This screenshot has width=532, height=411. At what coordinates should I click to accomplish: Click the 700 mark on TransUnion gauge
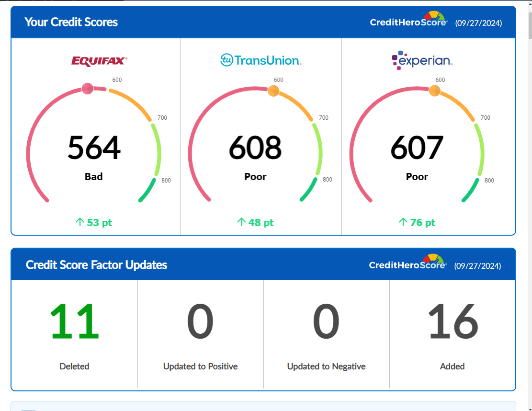coord(324,118)
